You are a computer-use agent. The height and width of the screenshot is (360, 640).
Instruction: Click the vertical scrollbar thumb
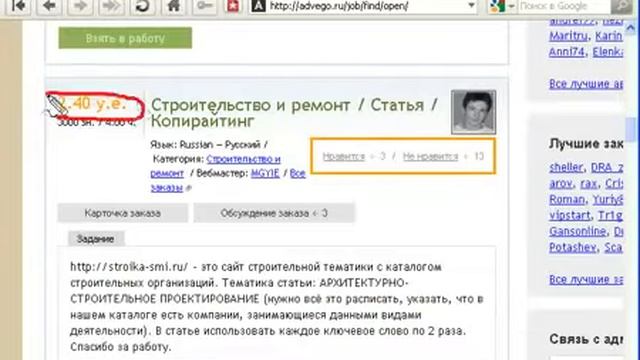pos(631,129)
